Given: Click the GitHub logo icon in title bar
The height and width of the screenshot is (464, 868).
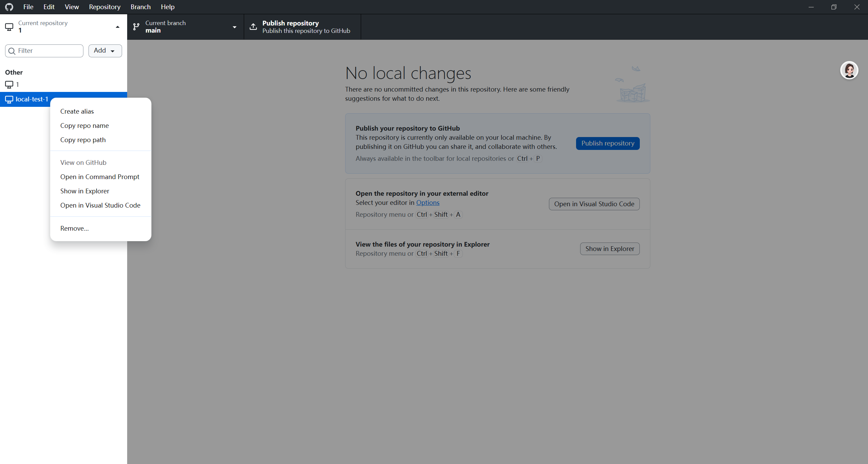Looking at the screenshot, I should pyautogui.click(x=9, y=7).
